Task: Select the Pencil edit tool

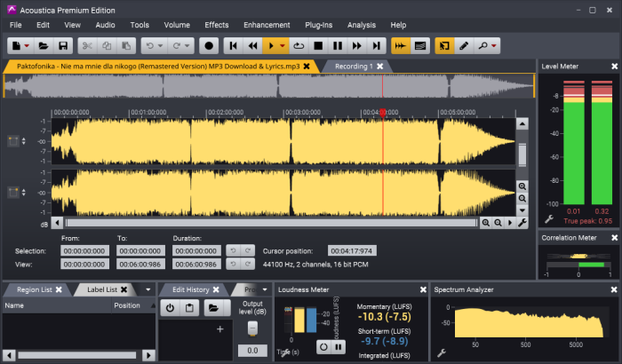Action: pos(464,46)
